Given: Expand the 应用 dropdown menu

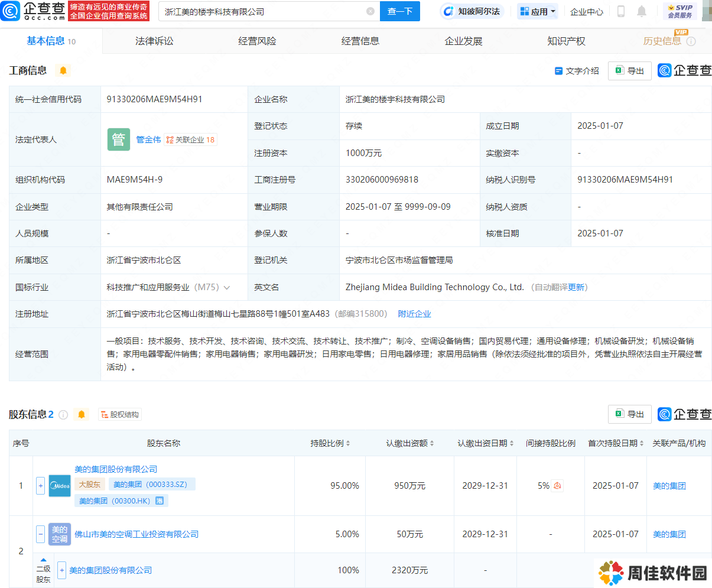Looking at the screenshot, I should coord(538,11).
